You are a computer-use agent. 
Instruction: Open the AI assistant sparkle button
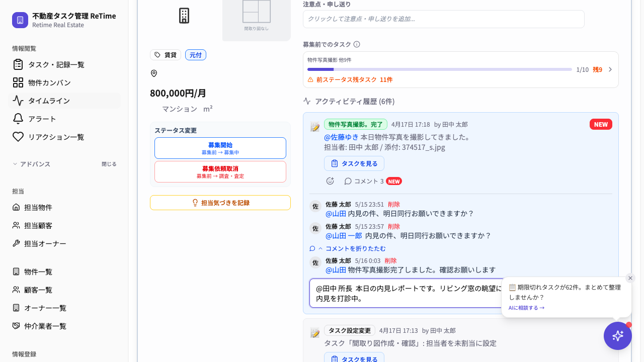[x=618, y=336]
